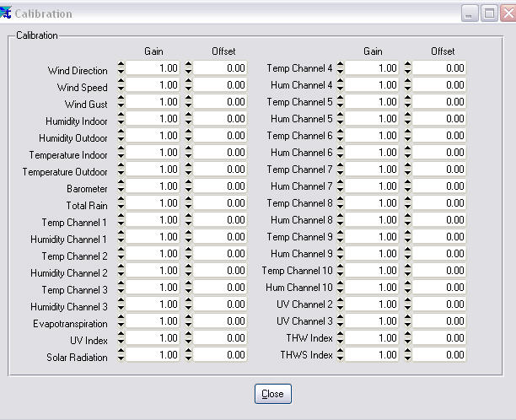Maximize the Calibration window
The width and height of the screenshot is (516, 420).
pos(488,13)
